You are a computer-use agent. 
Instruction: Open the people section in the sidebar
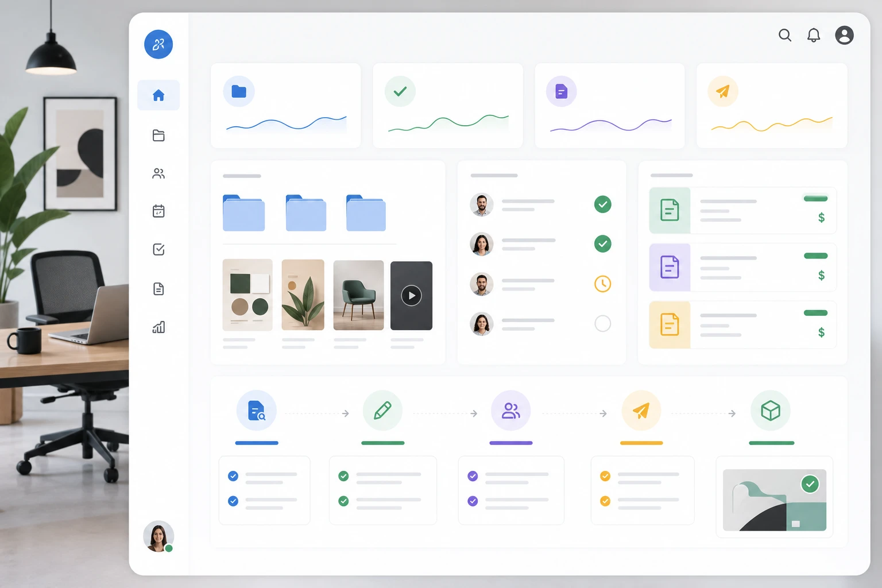click(x=158, y=173)
